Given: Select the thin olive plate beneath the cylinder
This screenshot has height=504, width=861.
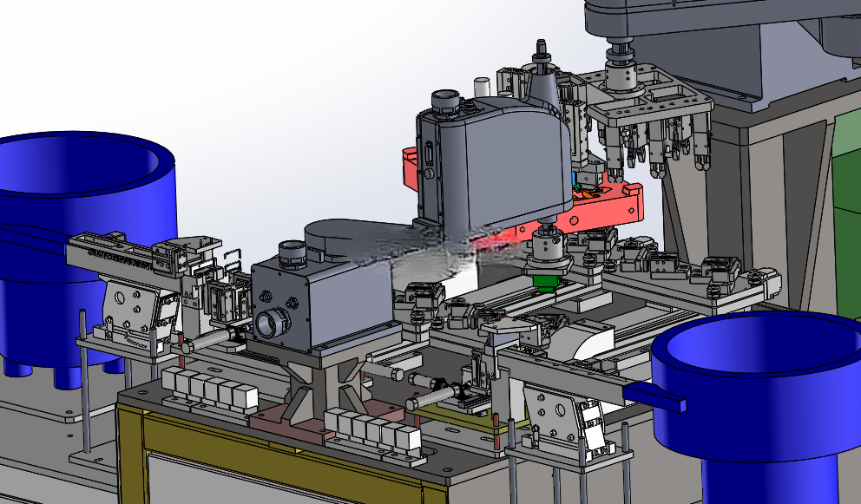Looking at the screenshot, I should pyautogui.click(x=456, y=412).
